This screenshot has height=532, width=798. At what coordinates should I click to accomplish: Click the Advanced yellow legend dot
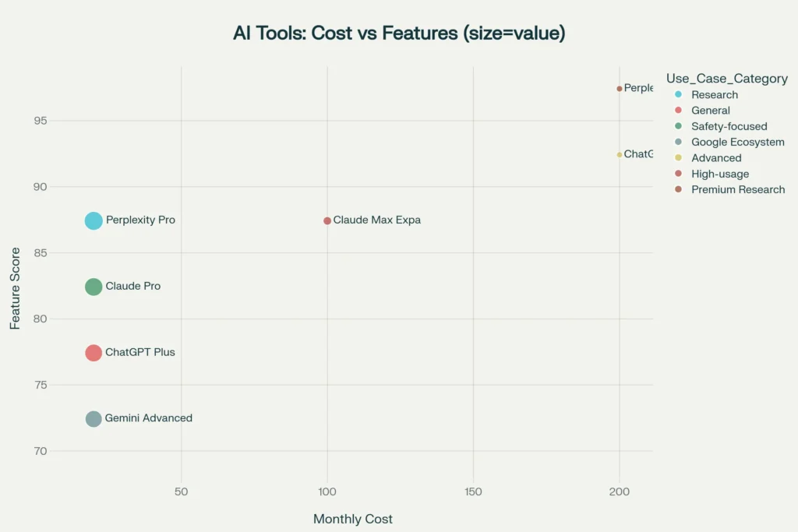[678, 157]
